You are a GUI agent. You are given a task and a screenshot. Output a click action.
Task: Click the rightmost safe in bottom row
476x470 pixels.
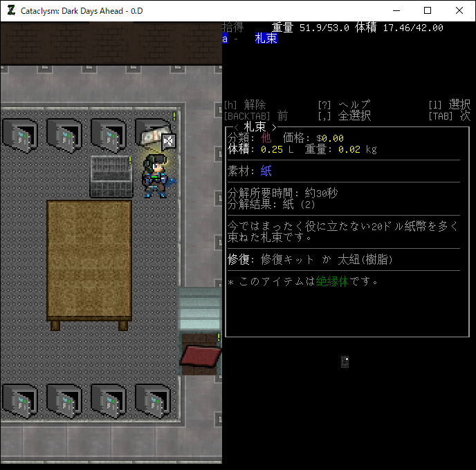point(153,399)
